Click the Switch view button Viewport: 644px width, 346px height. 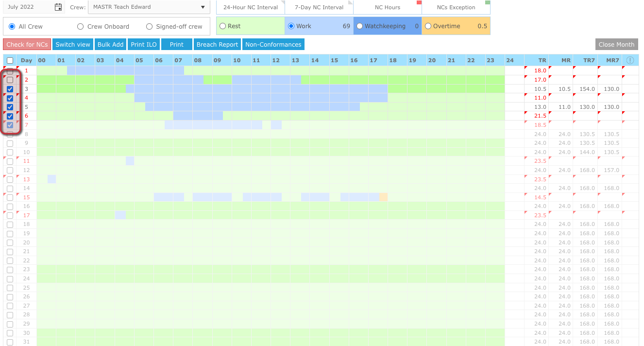coord(73,44)
